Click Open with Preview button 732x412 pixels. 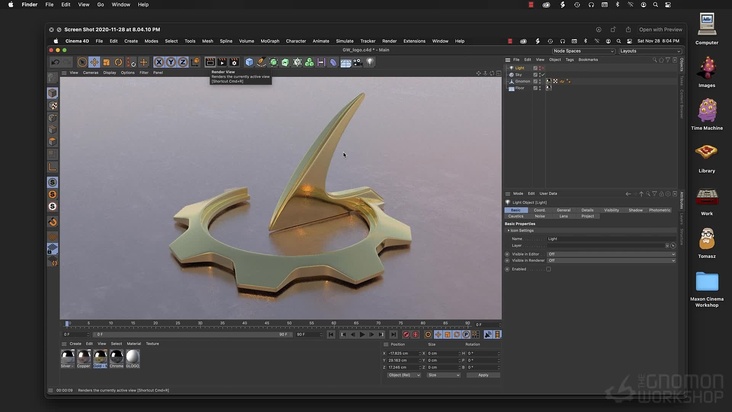click(660, 29)
